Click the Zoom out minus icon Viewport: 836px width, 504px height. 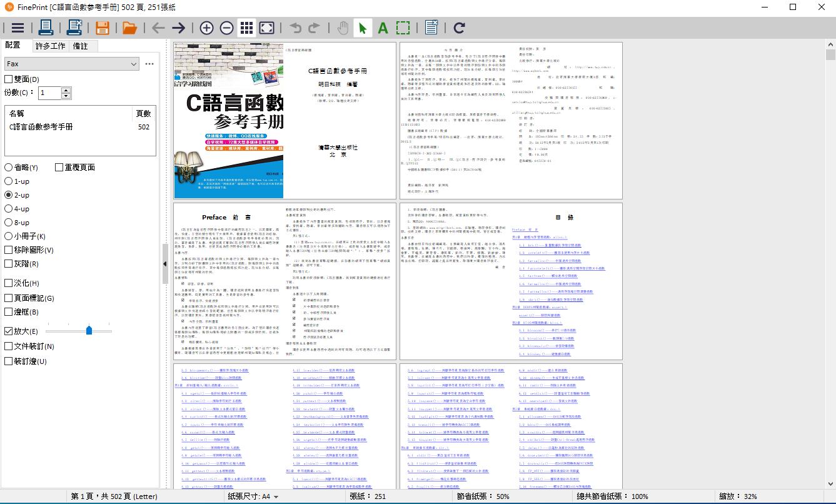tap(227, 28)
